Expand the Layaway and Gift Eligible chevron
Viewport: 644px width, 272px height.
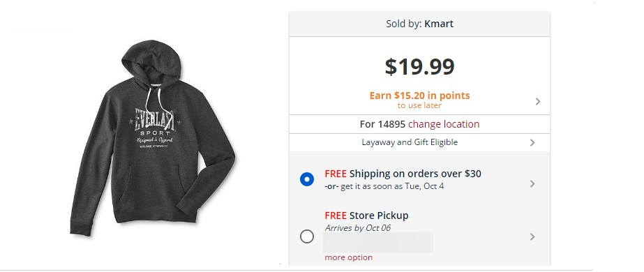(532, 142)
